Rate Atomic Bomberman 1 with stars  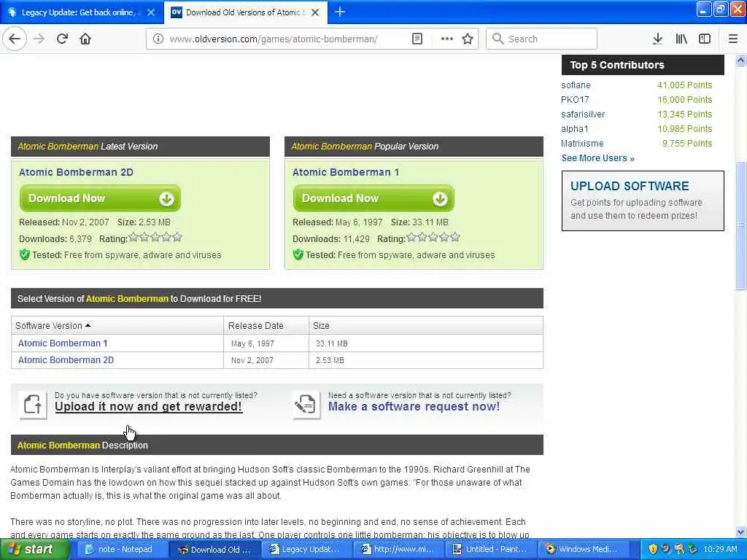[433, 237]
